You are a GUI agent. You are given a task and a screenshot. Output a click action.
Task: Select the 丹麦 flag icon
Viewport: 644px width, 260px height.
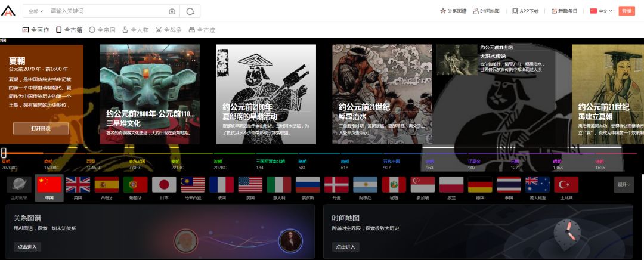337,185
